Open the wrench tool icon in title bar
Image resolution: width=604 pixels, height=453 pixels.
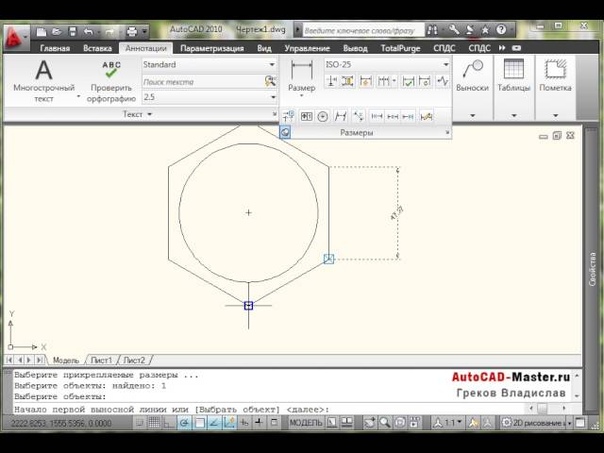454,30
